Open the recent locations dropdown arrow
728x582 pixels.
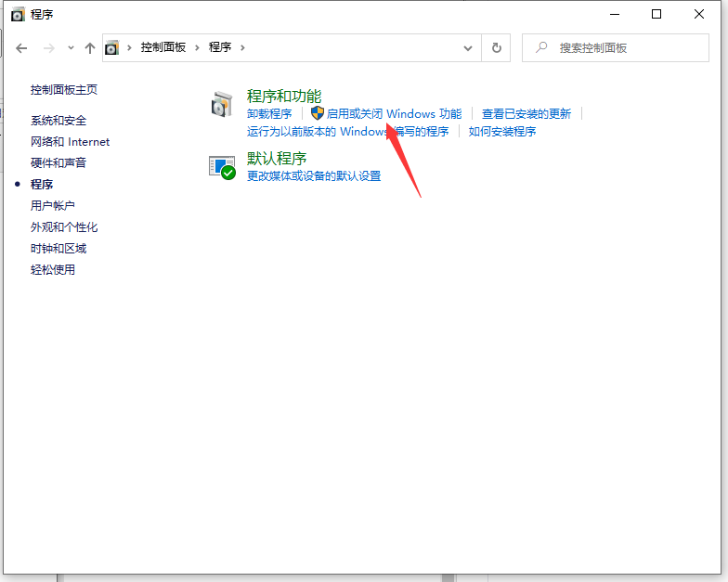click(71, 47)
